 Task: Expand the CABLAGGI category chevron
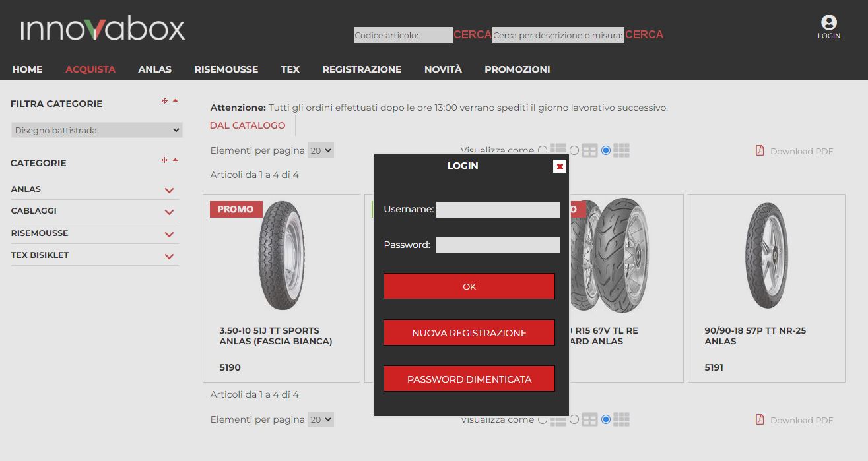[169, 212]
